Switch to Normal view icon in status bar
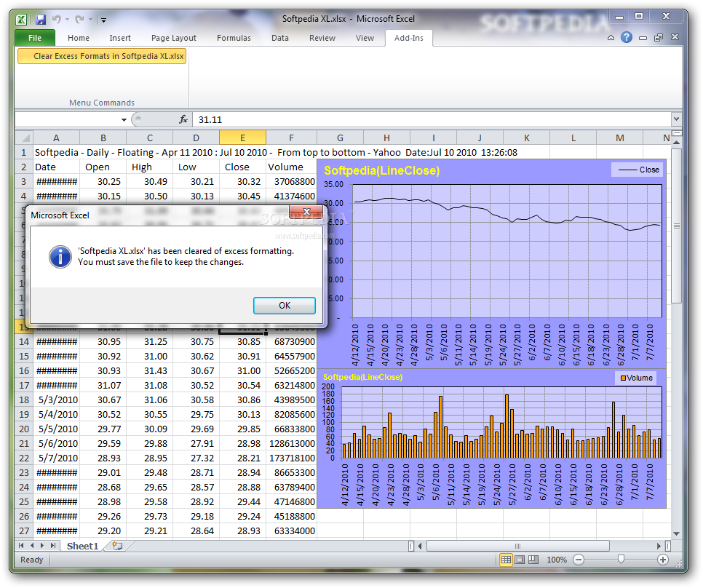 point(506,560)
